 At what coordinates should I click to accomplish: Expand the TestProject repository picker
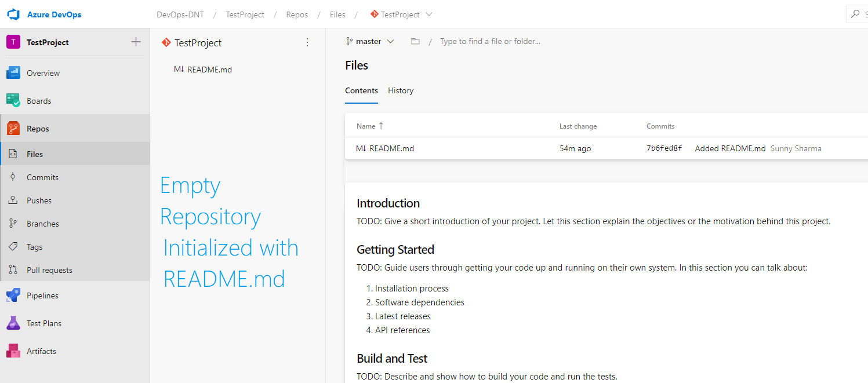(x=401, y=14)
